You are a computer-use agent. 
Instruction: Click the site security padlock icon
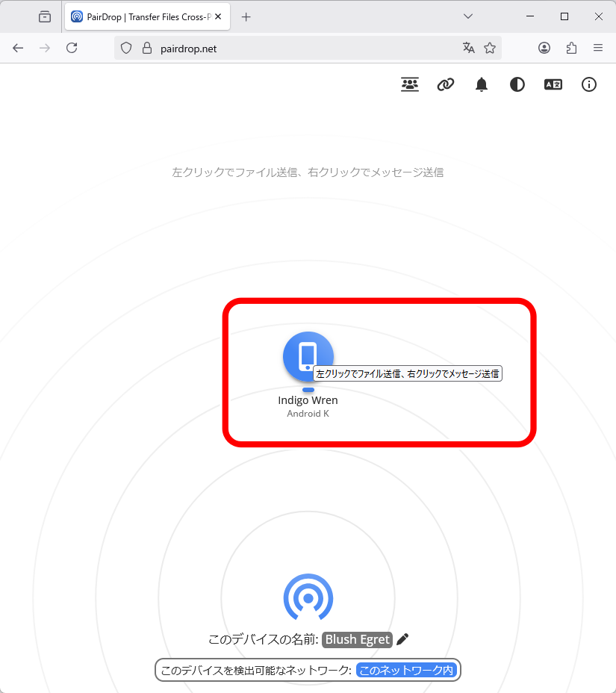coord(147,49)
